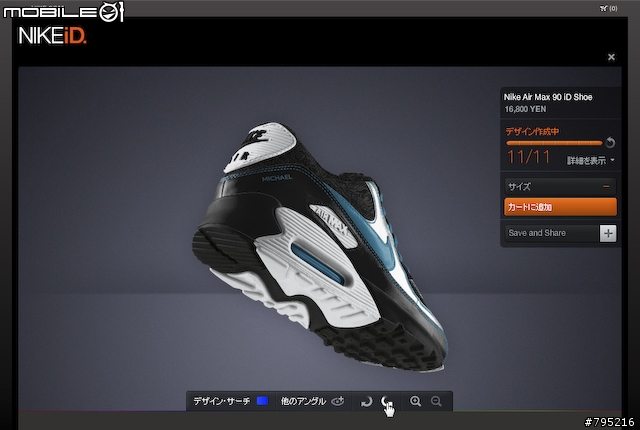Click the blue design search swatch
640x430 pixels.
click(x=262, y=401)
